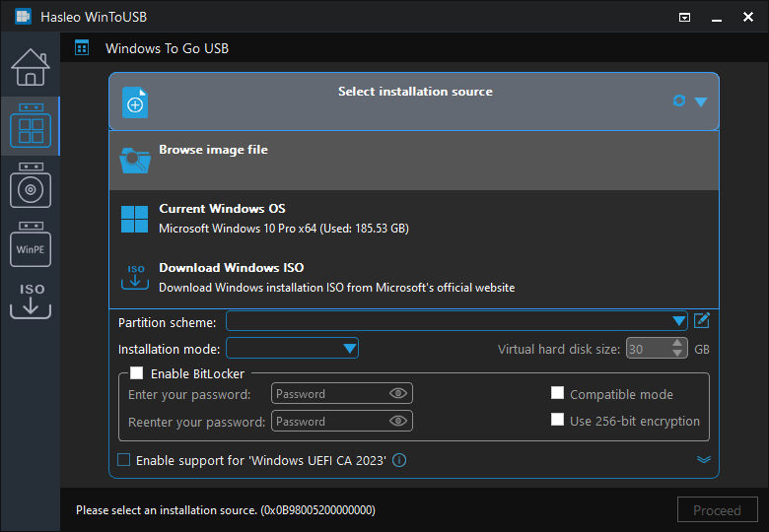
Task: Click 'Microsoft Windows 10 Pro x64' description text
Action: click(x=284, y=229)
